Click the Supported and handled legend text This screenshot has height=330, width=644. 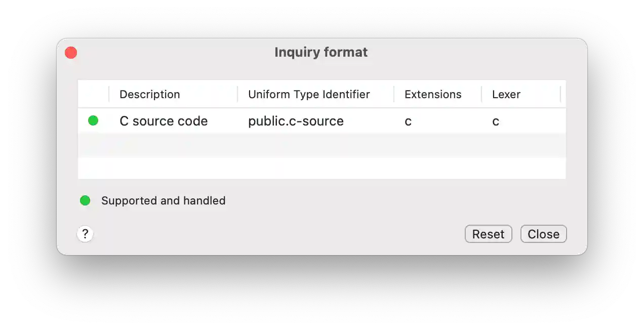164,200
